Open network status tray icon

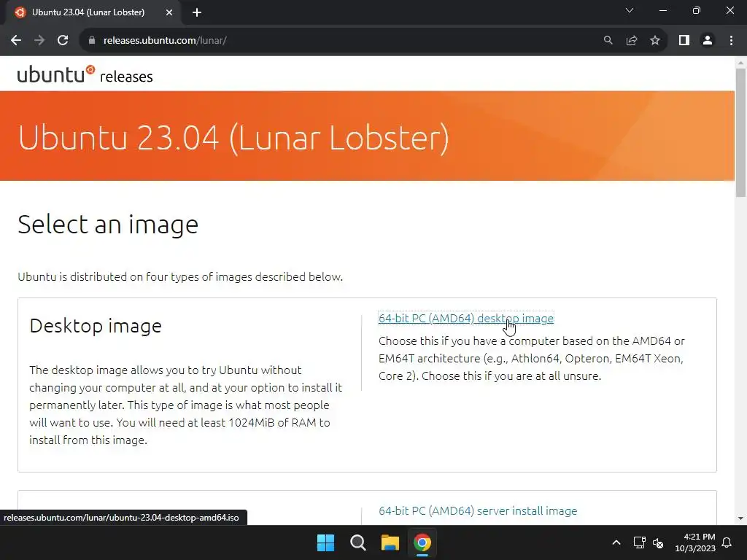click(639, 542)
